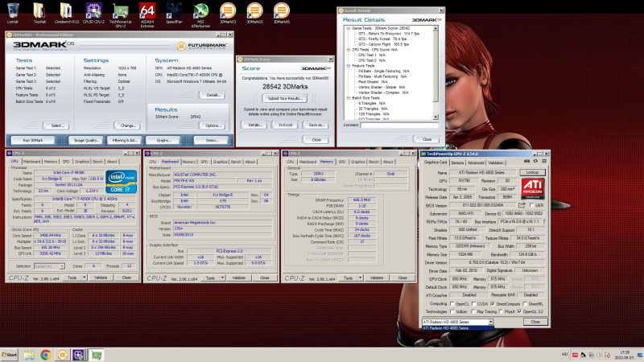
Task: Toggle the DirectCompute checkbox
Action: [493, 304]
